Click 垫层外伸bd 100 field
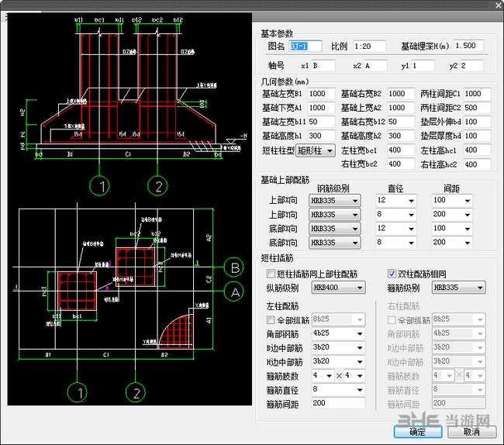504x445 pixels. (x=477, y=122)
